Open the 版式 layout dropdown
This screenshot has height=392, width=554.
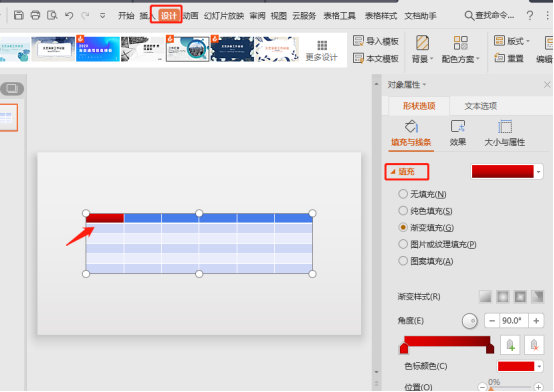click(x=512, y=41)
